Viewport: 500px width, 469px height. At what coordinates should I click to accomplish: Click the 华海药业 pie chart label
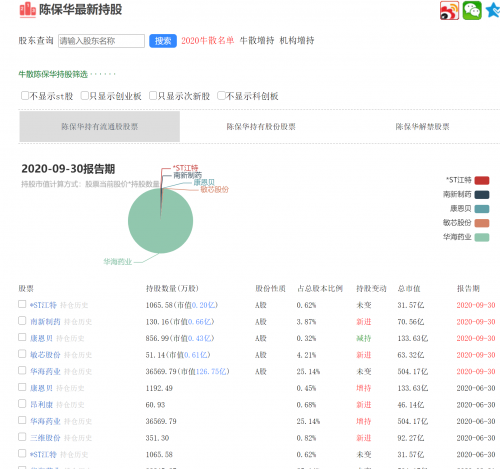118,262
